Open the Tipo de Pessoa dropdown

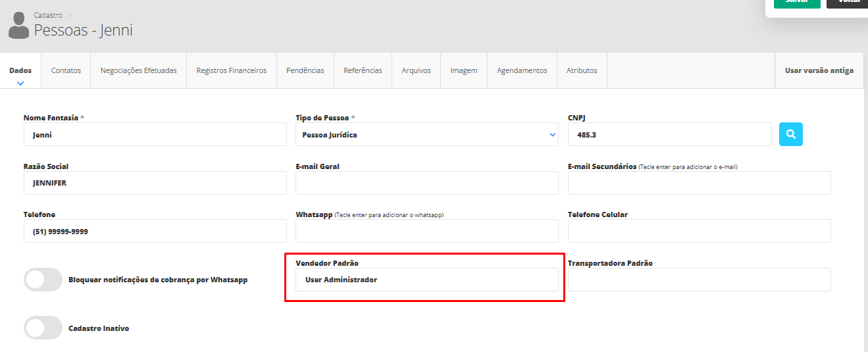coord(426,134)
